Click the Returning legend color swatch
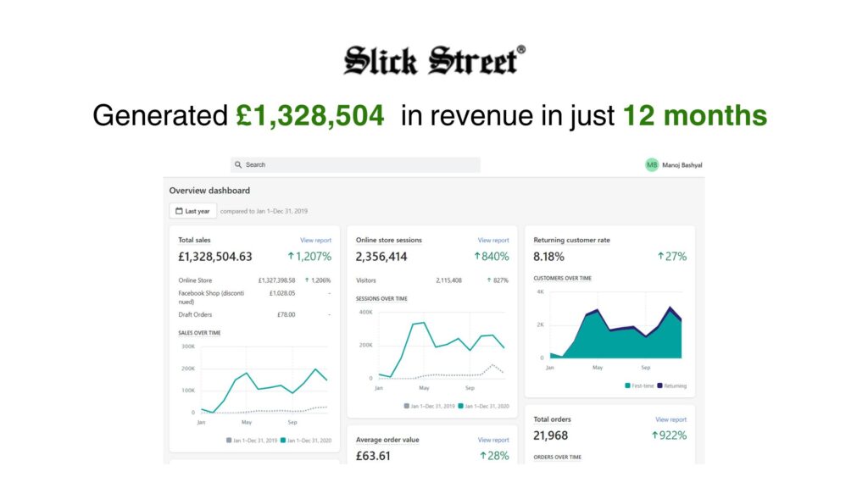Viewport: 868px width, 488px height. pos(659,385)
